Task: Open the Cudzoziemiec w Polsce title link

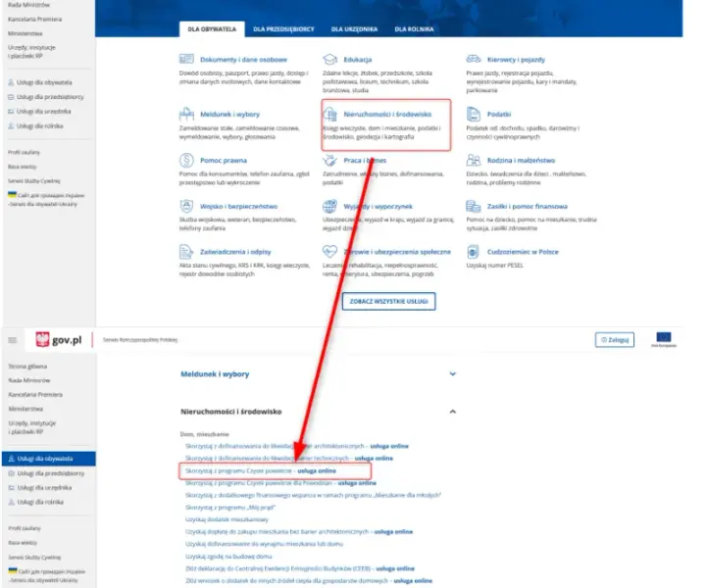Action: click(523, 252)
